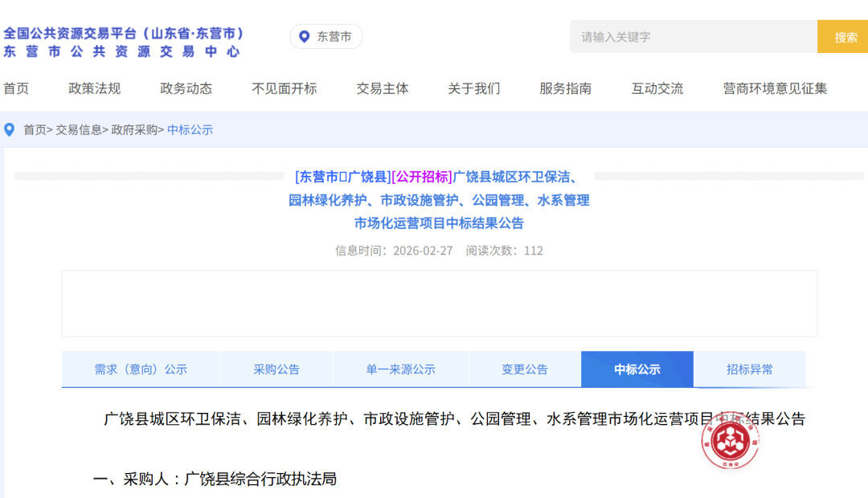Go to 政府采购 in the breadcrumb
Image resolution: width=868 pixels, height=498 pixels.
point(134,130)
